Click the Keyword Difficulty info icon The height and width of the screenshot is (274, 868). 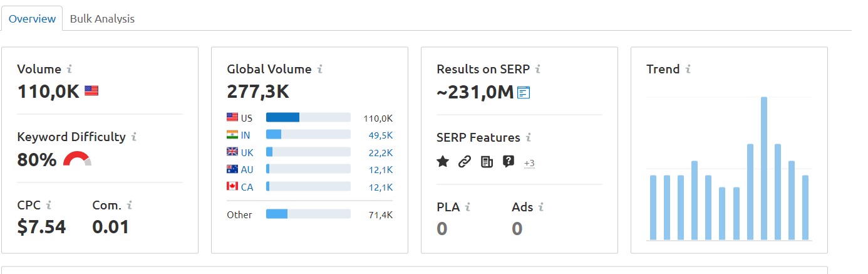tap(134, 137)
